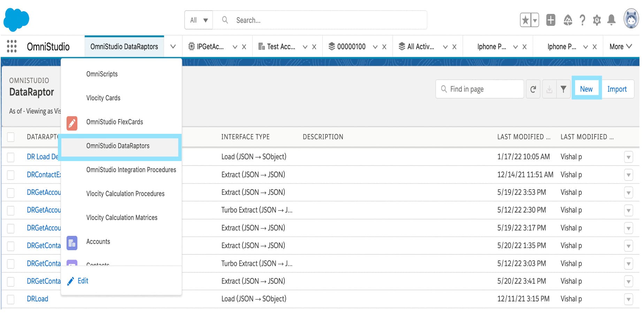Close the 00000100 tab
This screenshot has height=315, width=644.
pos(384,47)
